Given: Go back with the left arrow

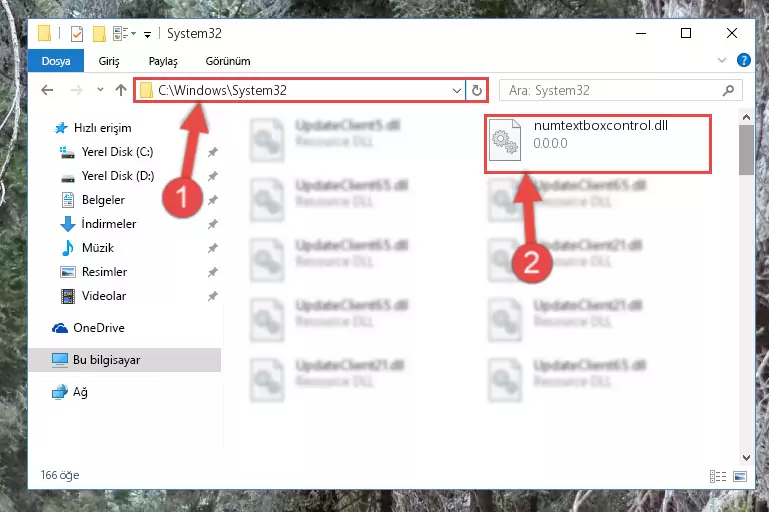Looking at the screenshot, I should [x=47, y=90].
